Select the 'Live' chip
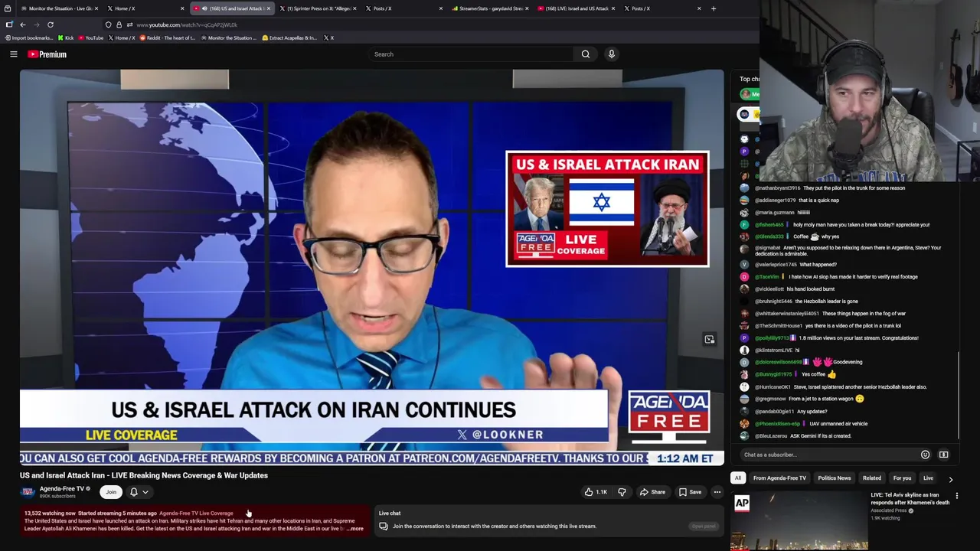This screenshot has width=980, height=551. [x=928, y=478]
